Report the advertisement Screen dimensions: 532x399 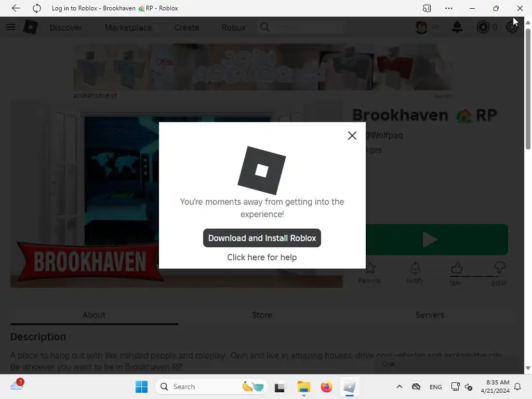click(443, 96)
